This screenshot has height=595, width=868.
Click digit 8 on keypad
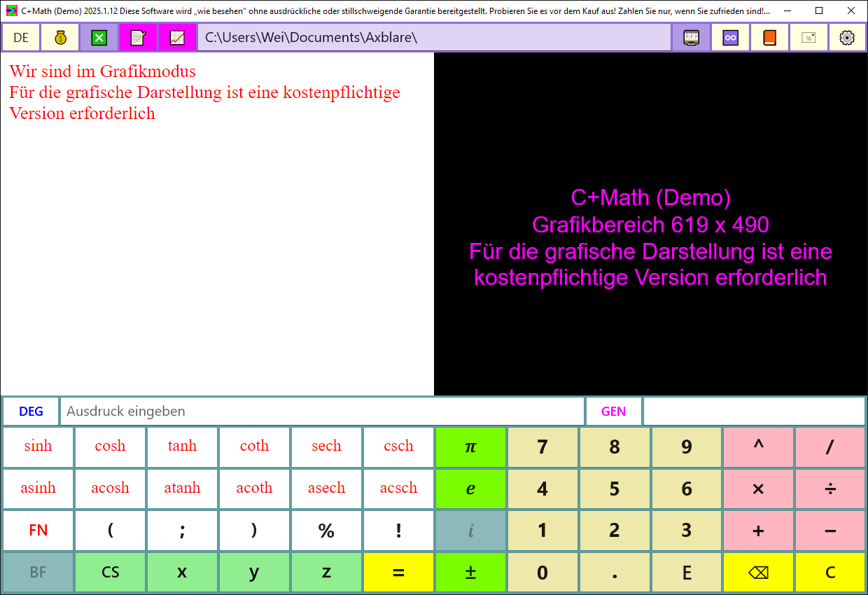pos(615,447)
